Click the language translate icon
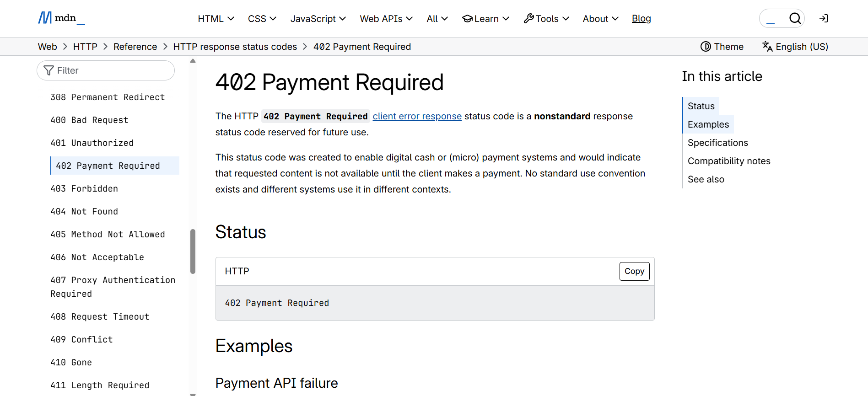The image size is (868, 396). tap(767, 47)
